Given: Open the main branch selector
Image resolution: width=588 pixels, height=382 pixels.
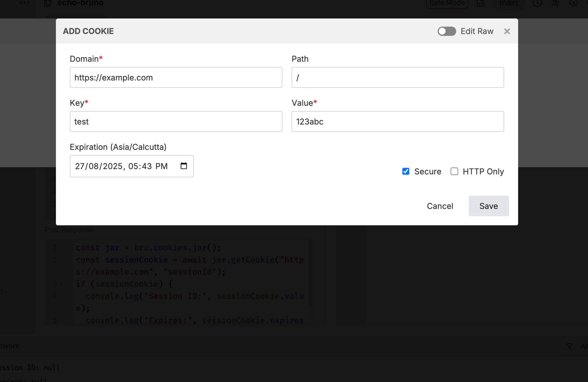Looking at the screenshot, I should [x=508, y=3].
